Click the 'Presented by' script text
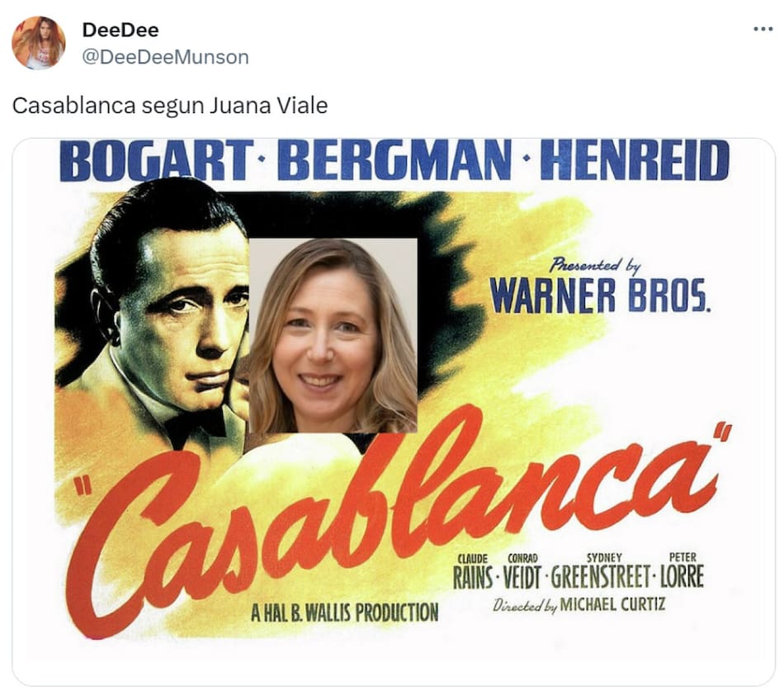 tap(594, 264)
